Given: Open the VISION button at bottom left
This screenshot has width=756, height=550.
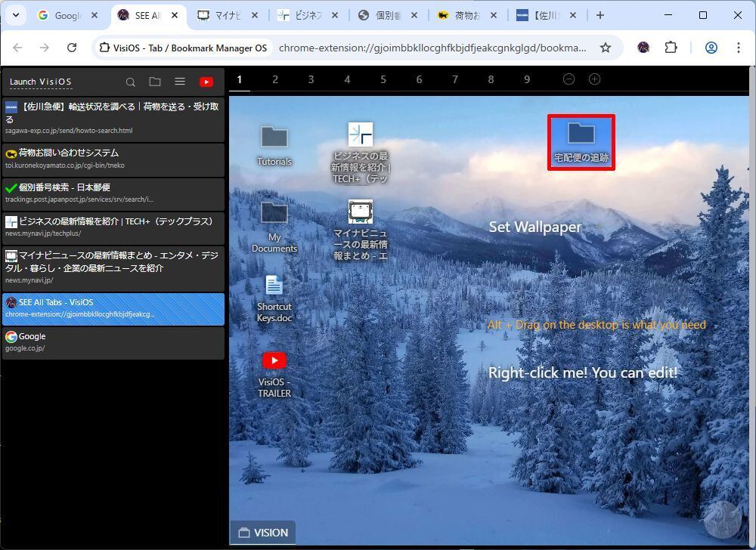Looking at the screenshot, I should coord(263,533).
